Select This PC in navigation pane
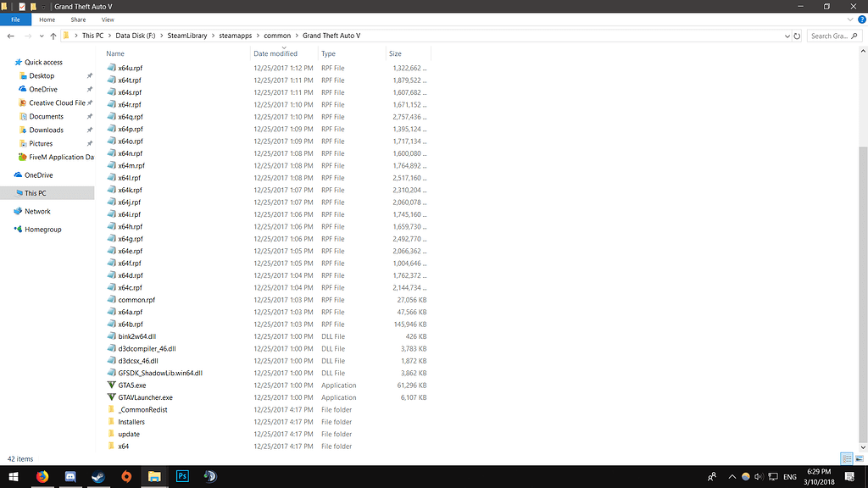 tap(35, 193)
